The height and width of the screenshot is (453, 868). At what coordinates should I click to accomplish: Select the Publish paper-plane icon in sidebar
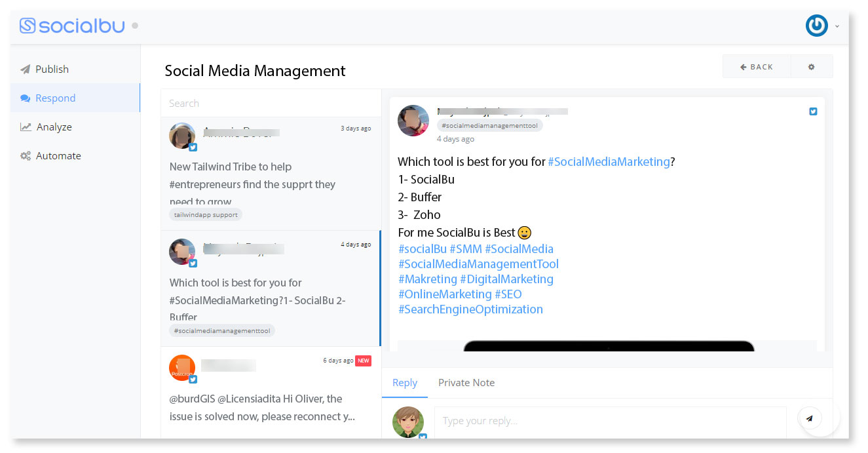[x=26, y=69]
